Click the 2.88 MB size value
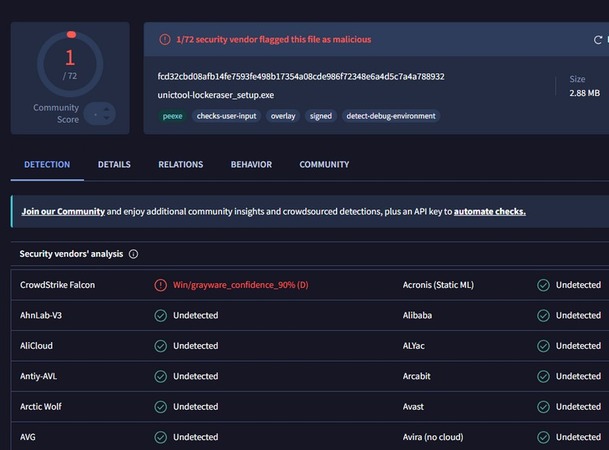The width and height of the screenshot is (609, 450). pyautogui.click(x=585, y=93)
